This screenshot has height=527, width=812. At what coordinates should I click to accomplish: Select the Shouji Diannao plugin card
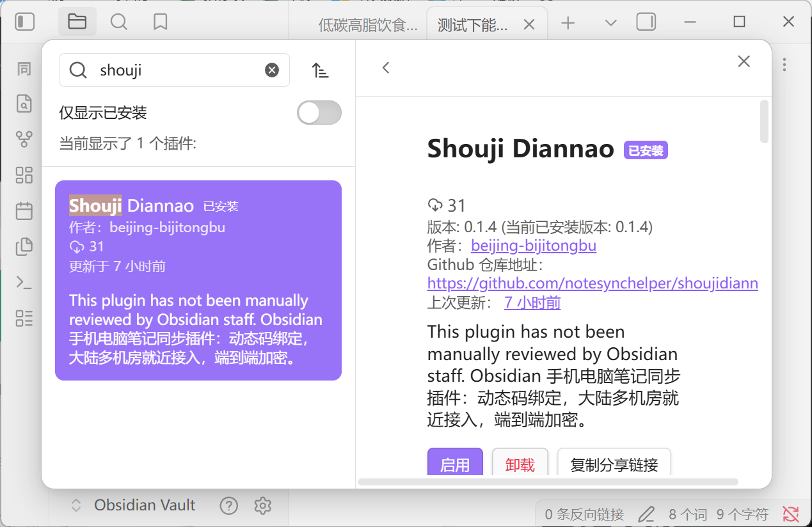198,280
